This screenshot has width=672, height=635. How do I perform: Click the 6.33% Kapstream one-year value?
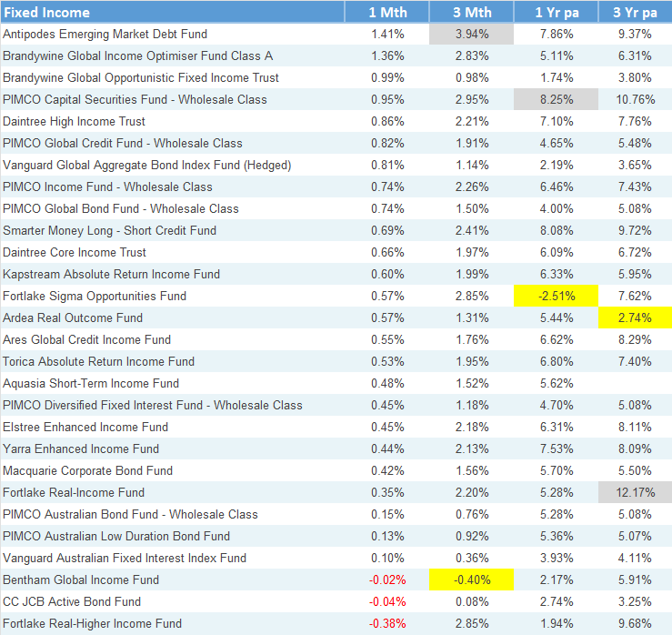click(557, 275)
